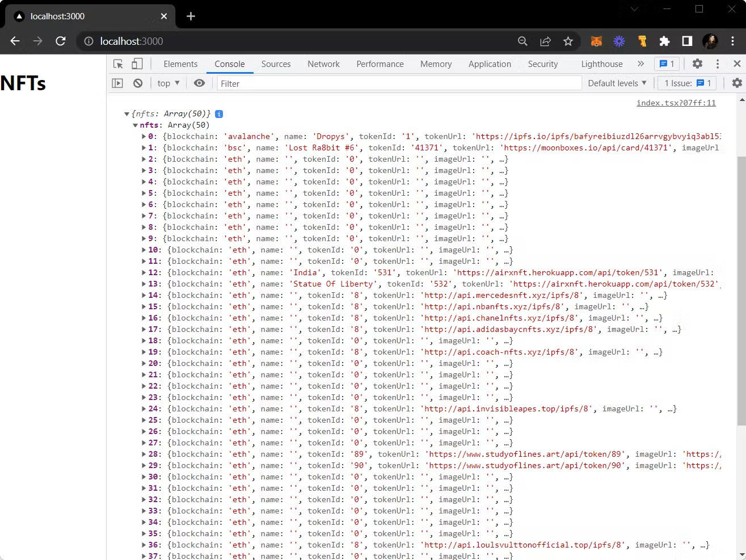746x560 pixels.
Task: Reload the localhost page
Action: 61,41
